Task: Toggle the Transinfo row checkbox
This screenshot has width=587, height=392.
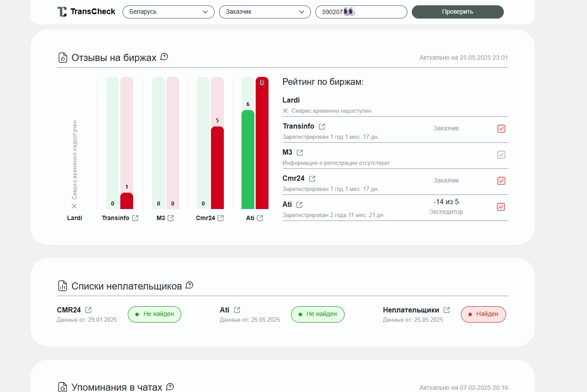Action: click(x=501, y=129)
